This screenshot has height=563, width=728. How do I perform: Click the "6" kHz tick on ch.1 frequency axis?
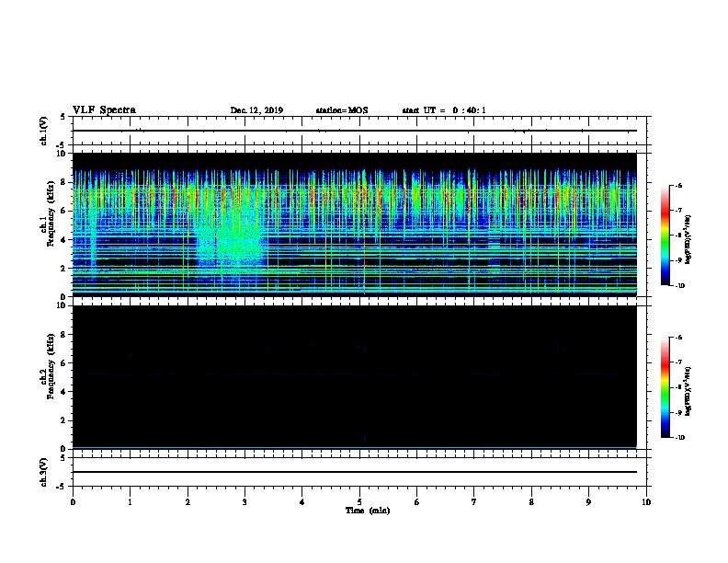63,211
